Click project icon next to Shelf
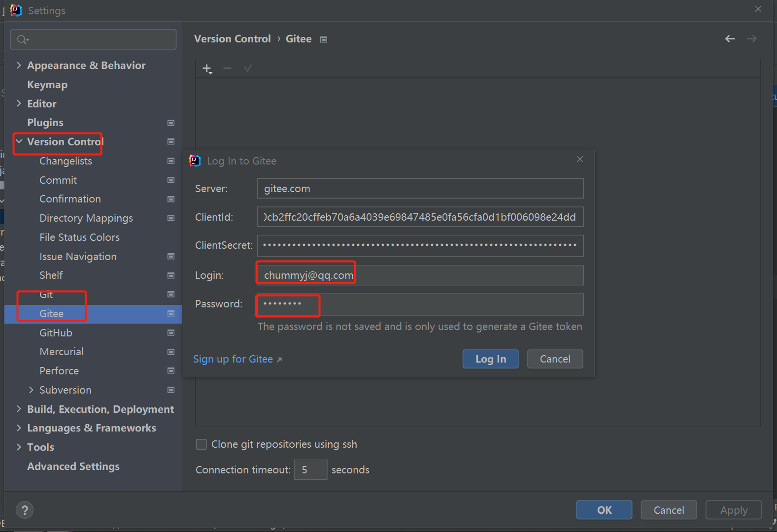777x532 pixels. [x=171, y=275]
